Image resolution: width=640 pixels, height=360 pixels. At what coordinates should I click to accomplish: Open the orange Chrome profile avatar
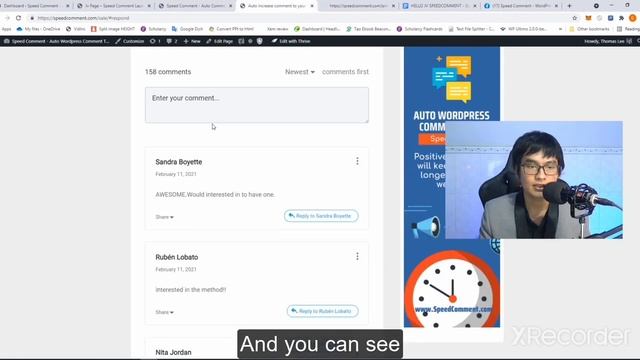coord(633,18)
